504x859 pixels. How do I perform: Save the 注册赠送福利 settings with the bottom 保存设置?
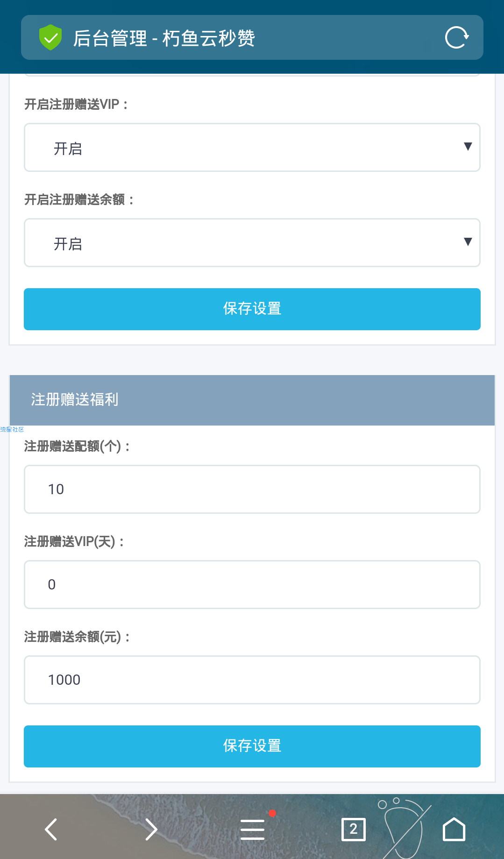[x=252, y=746]
